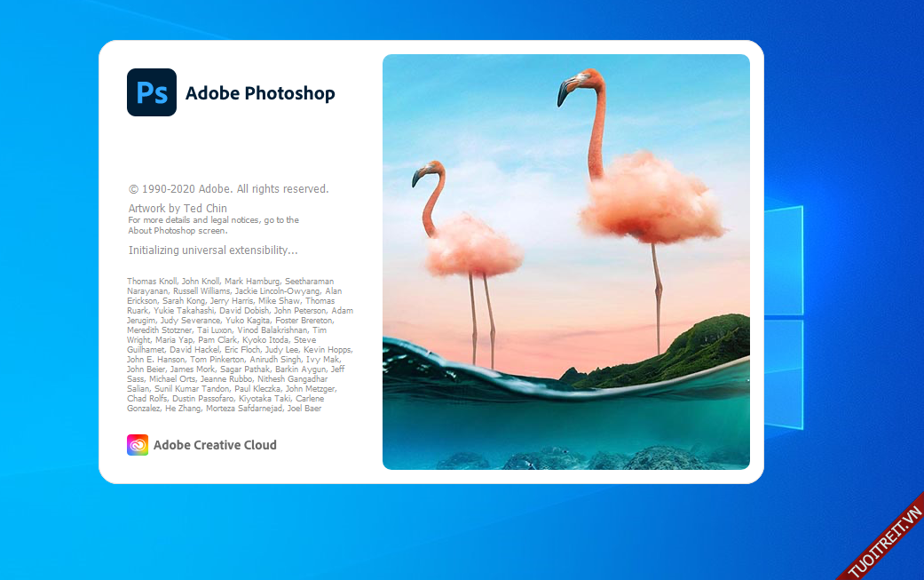The image size is (924, 580).
Task: Click the "Initializing universal extensibility..." status line
Action: tap(213, 250)
